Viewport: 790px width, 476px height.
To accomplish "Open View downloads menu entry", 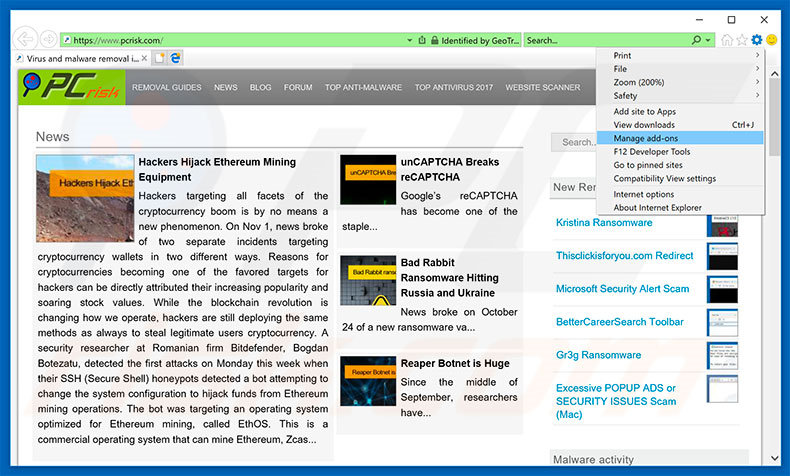I will click(x=643, y=125).
